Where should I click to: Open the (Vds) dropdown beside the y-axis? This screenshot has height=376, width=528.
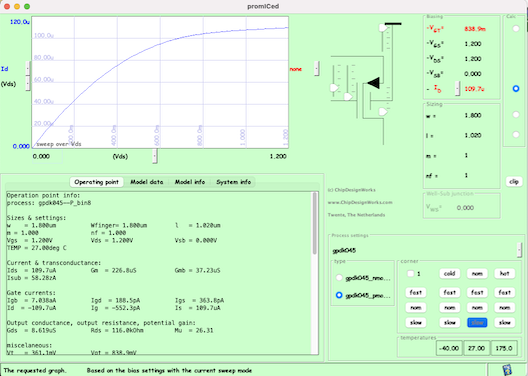28,83
